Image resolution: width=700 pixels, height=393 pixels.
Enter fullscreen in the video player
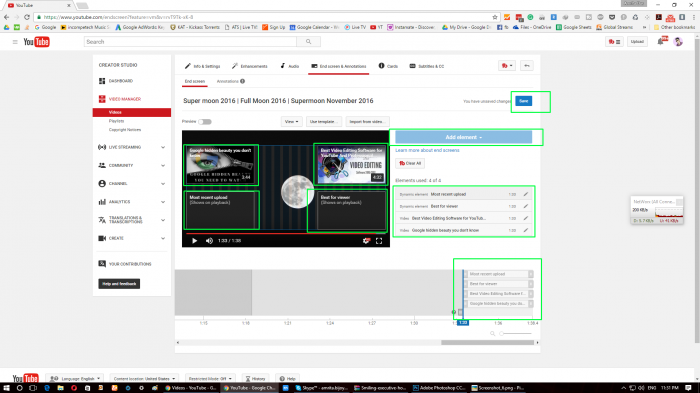coord(379,241)
